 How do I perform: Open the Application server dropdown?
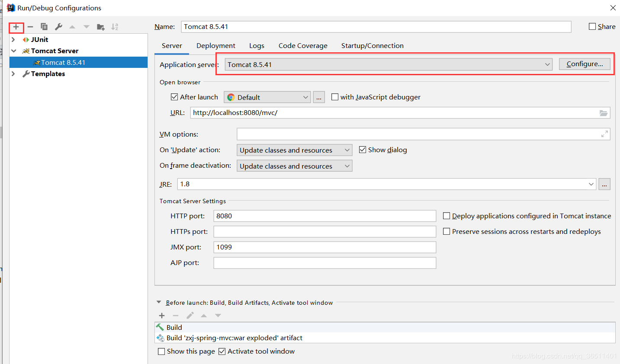click(x=389, y=64)
